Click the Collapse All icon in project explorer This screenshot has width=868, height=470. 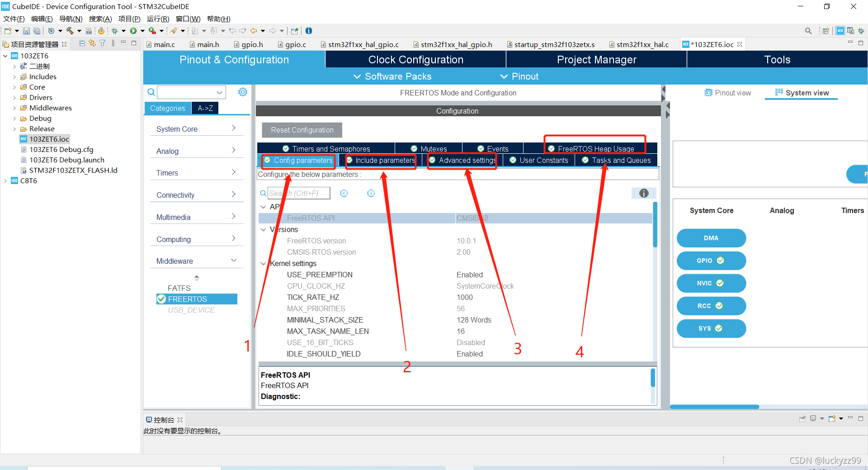[x=82, y=43]
